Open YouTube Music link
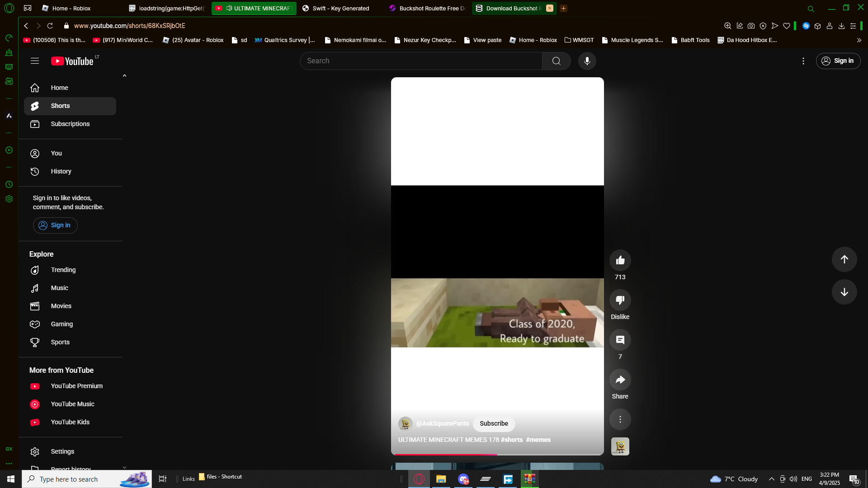The height and width of the screenshot is (488, 868). tap(70, 404)
